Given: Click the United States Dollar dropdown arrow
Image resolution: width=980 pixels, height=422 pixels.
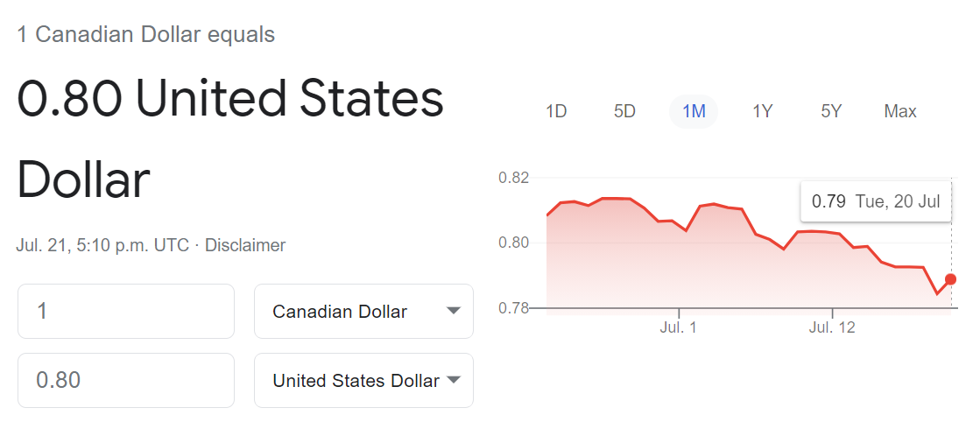Looking at the screenshot, I should click(x=455, y=380).
